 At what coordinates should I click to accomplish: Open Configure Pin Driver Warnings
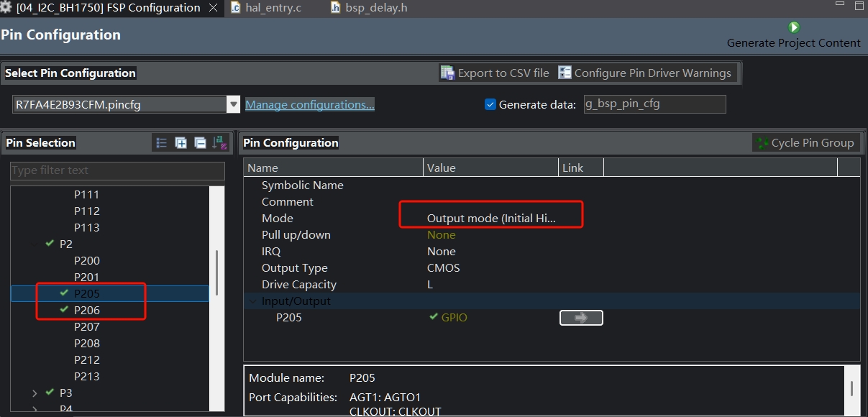(x=644, y=73)
